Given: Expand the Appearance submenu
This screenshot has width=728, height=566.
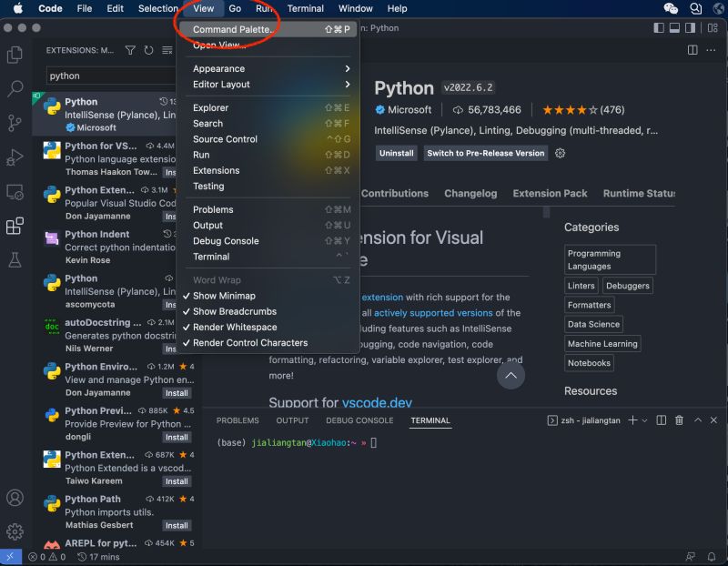Looking at the screenshot, I should tap(218, 68).
